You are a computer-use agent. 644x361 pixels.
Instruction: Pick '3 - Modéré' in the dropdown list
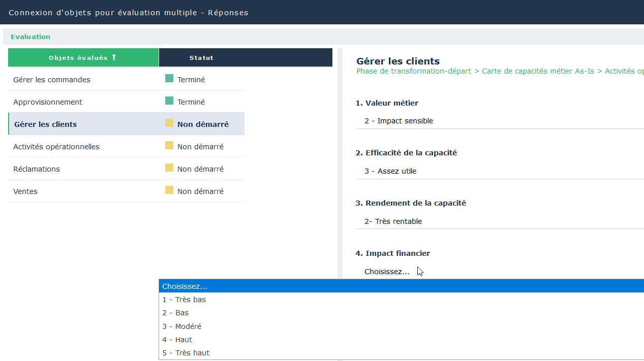coord(182,326)
